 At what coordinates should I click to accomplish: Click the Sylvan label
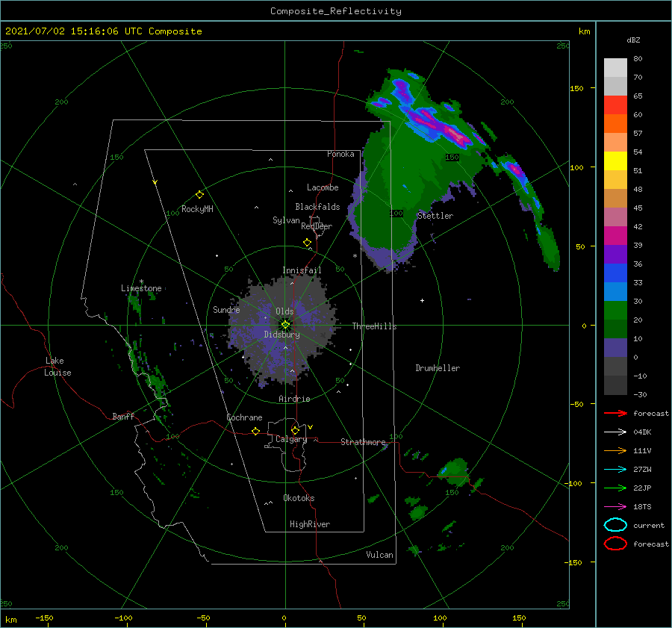pos(286,220)
